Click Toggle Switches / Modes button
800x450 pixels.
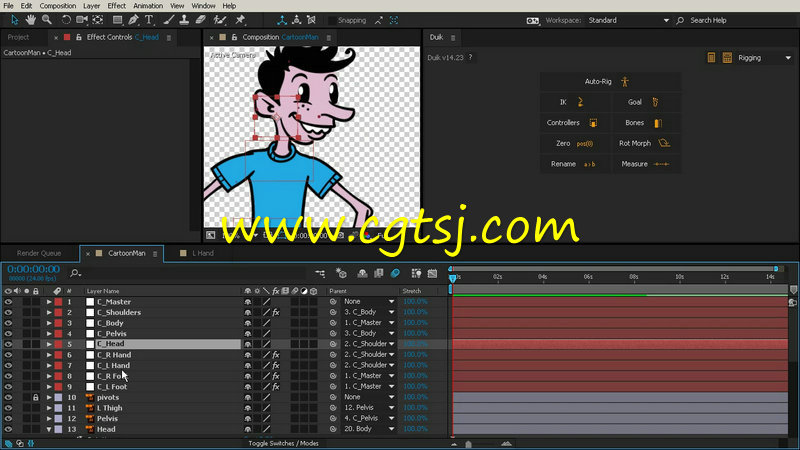(283, 443)
